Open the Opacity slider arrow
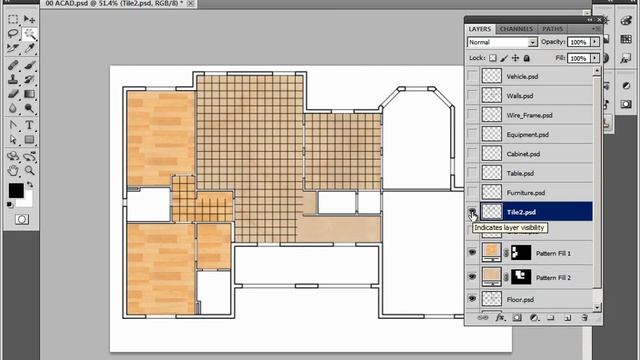Image resolution: width=640 pixels, height=360 pixels. 595,42
